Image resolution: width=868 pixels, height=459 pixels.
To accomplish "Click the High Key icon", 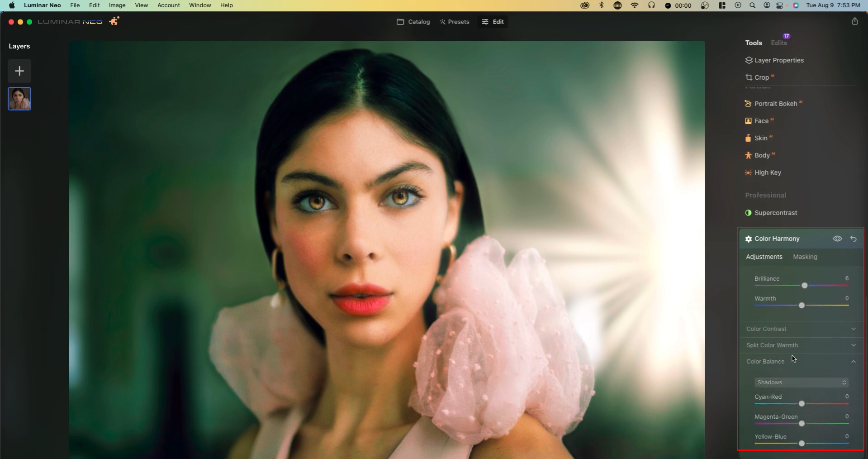I will [x=748, y=172].
